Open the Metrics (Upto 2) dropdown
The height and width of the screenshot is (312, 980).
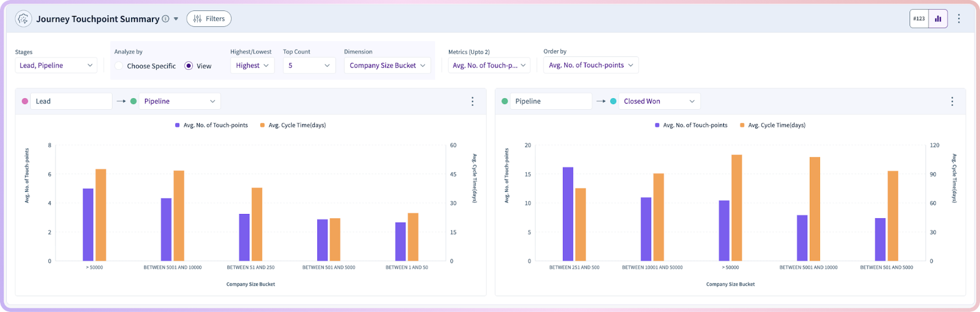pos(489,66)
